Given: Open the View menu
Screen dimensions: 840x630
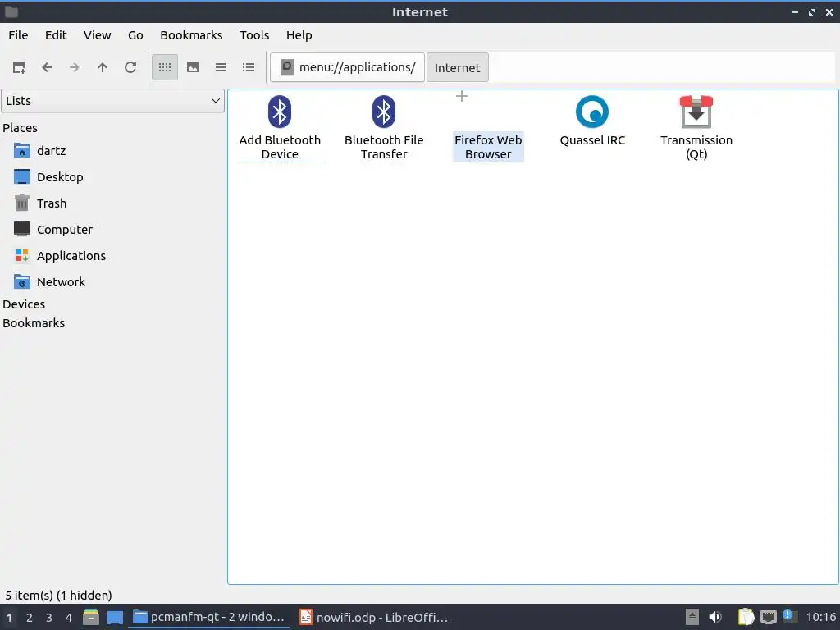Looking at the screenshot, I should tap(97, 35).
